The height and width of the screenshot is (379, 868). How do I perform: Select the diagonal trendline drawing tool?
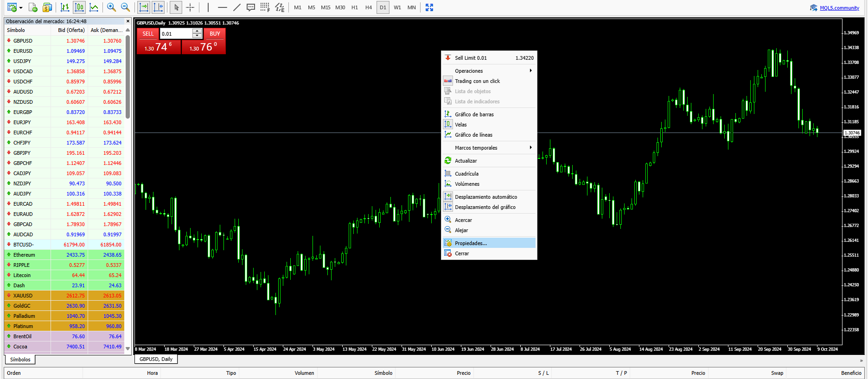tap(237, 7)
